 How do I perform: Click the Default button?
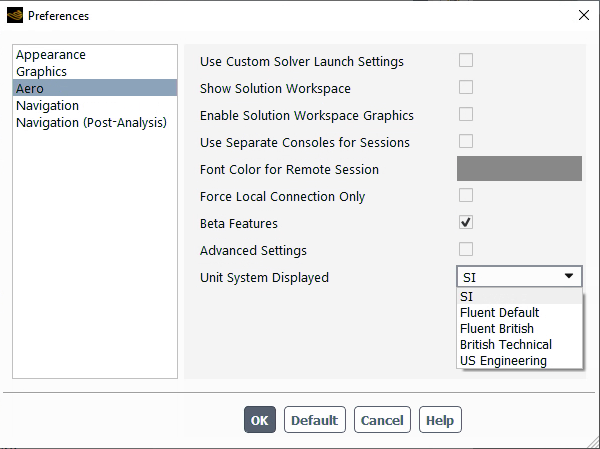314,420
